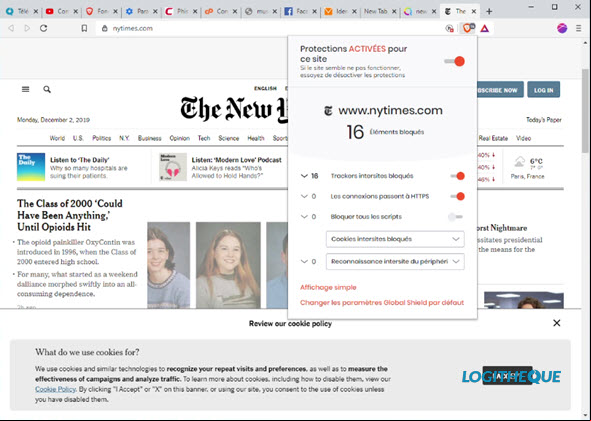This screenshot has width=591, height=421.
Task: Click Affichage simple link
Action: (x=328, y=287)
